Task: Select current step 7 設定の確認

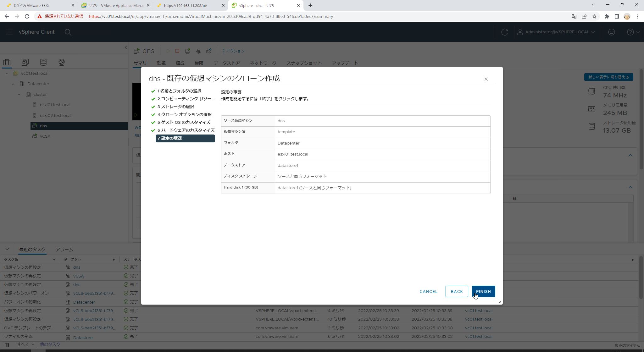Action: (185, 138)
